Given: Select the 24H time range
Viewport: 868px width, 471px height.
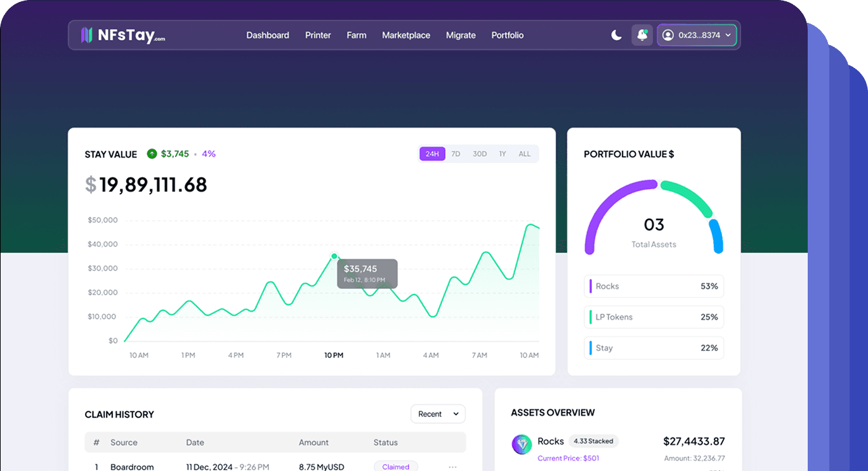Looking at the screenshot, I should pos(432,154).
